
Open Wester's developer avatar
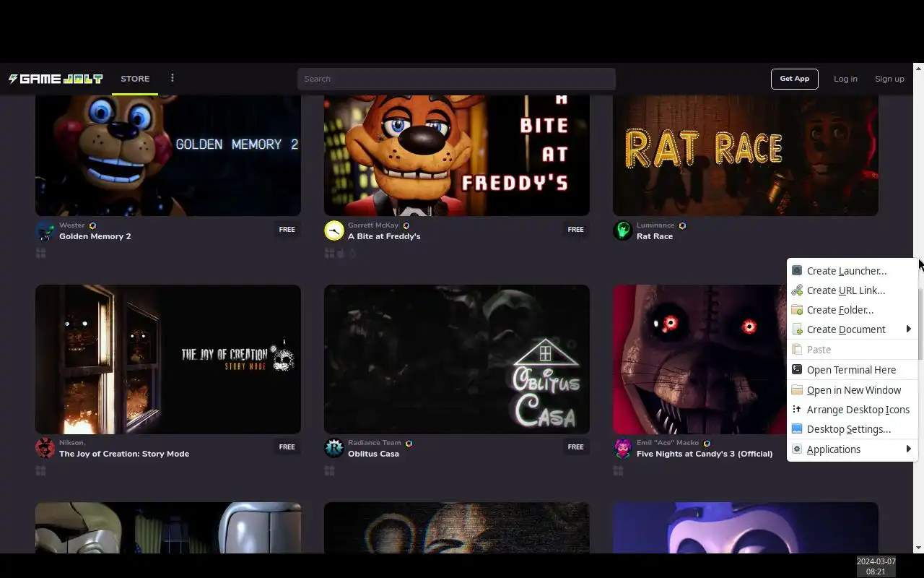pos(45,230)
